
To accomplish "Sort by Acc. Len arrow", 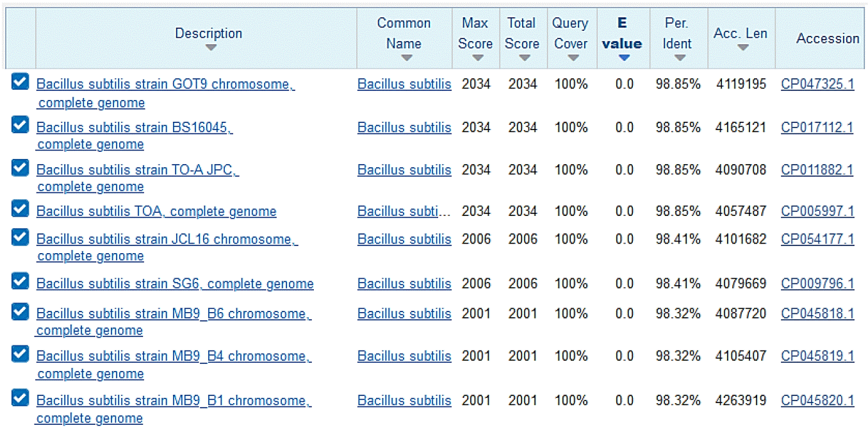I will (743, 48).
